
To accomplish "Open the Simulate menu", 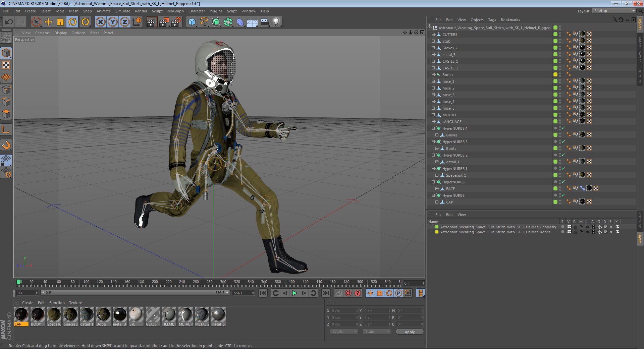I will coord(123,11).
